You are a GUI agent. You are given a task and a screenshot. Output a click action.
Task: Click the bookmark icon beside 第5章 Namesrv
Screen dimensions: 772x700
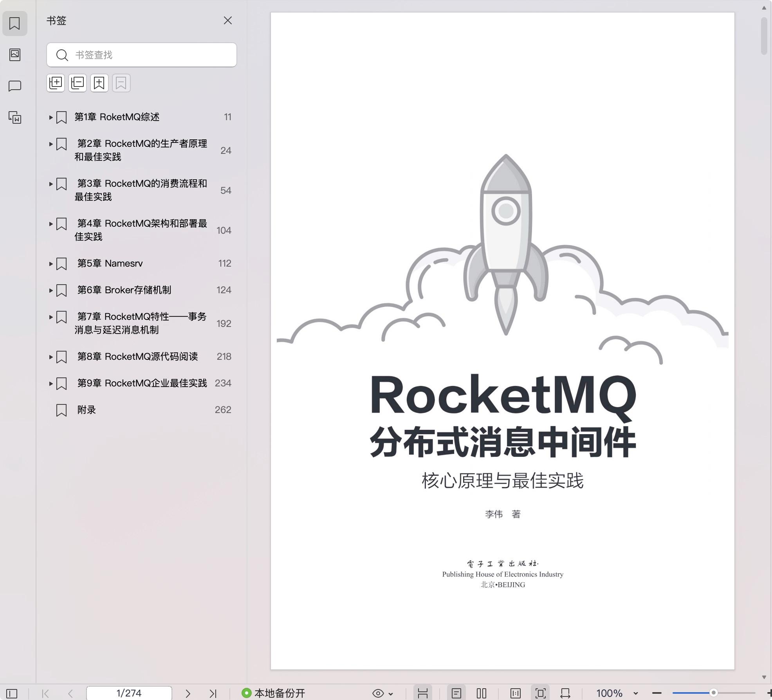pyautogui.click(x=61, y=264)
